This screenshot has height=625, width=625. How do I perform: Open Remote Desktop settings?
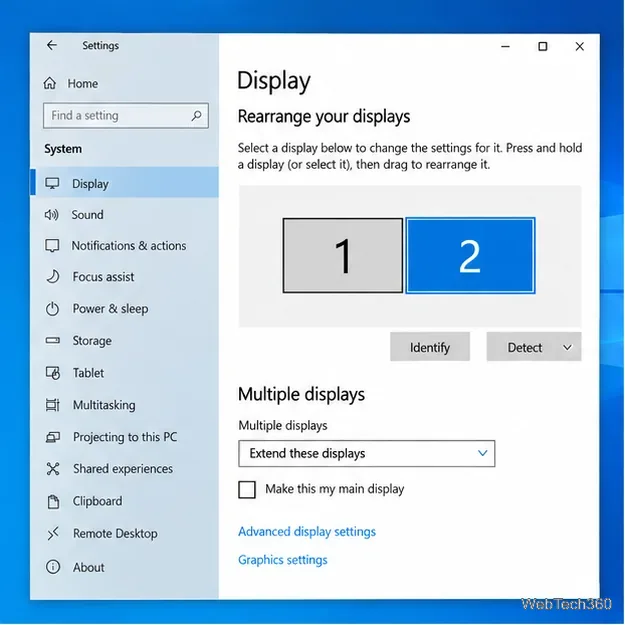115,533
